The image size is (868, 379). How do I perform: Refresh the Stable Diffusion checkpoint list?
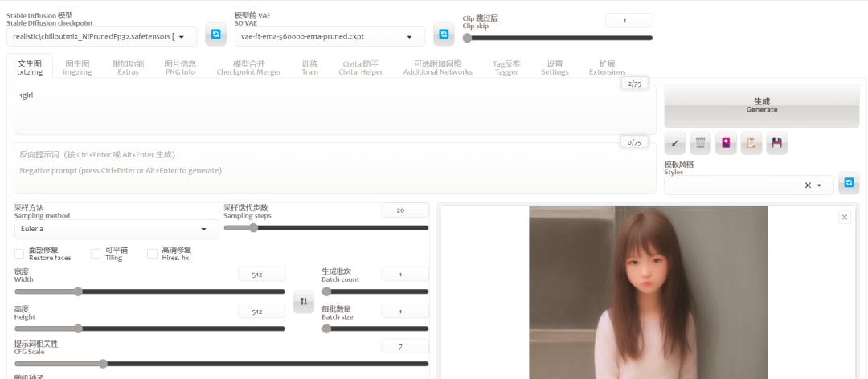[216, 35]
